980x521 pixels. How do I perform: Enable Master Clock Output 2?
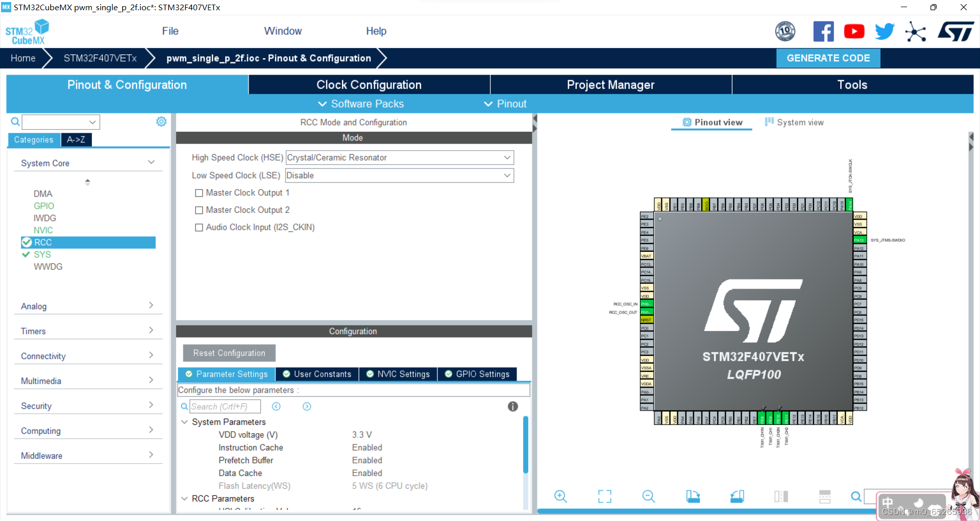pos(199,210)
